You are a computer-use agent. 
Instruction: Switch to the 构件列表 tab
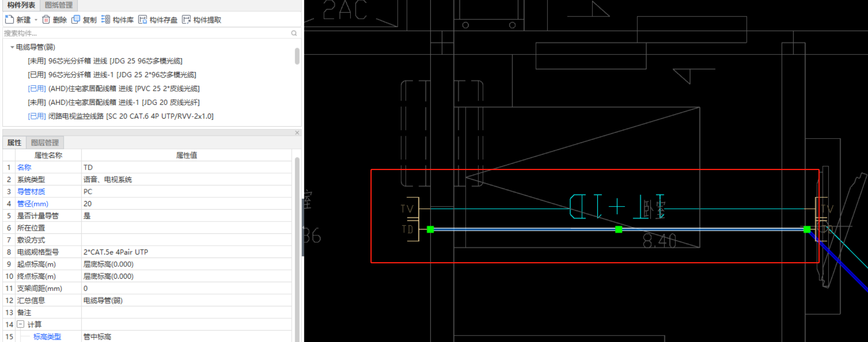(x=21, y=5)
